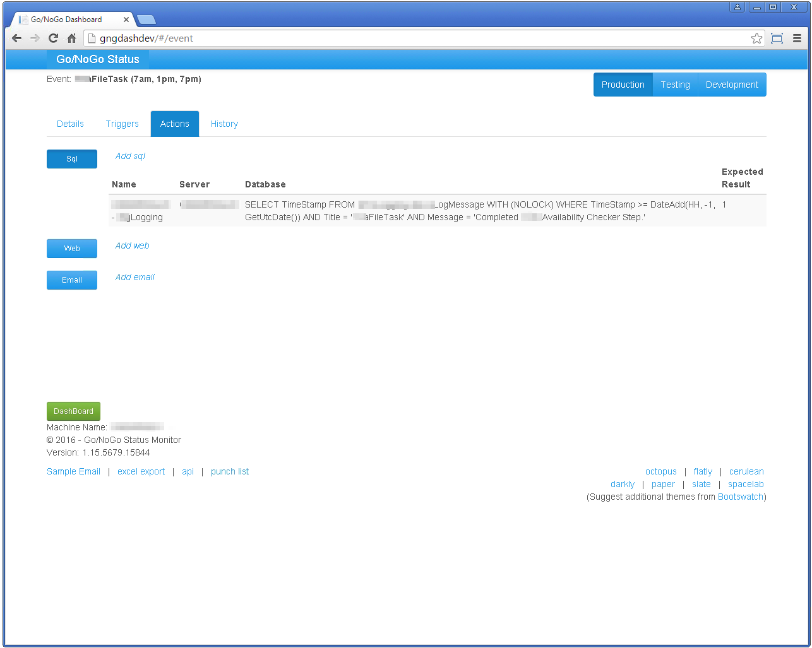Image resolution: width=812 pixels, height=648 pixels.
Task: Switch to the Testing environment
Action: (675, 85)
